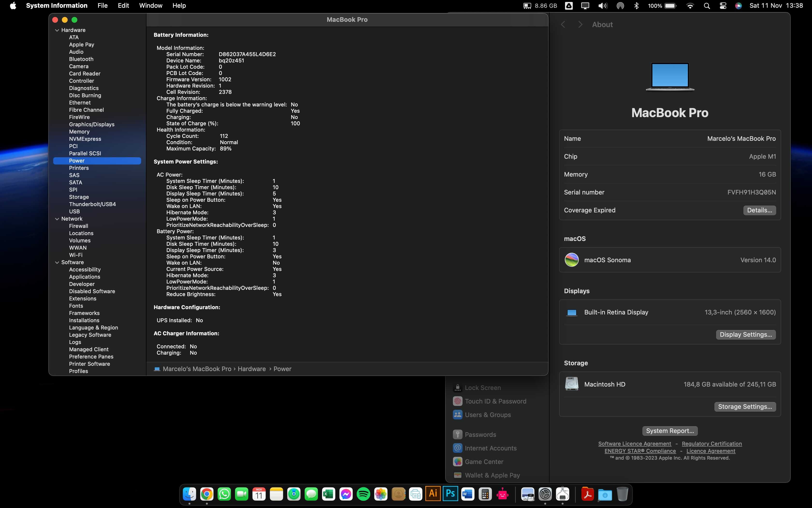812x508 pixels.
Task: Open the File menu
Action: (x=102, y=6)
